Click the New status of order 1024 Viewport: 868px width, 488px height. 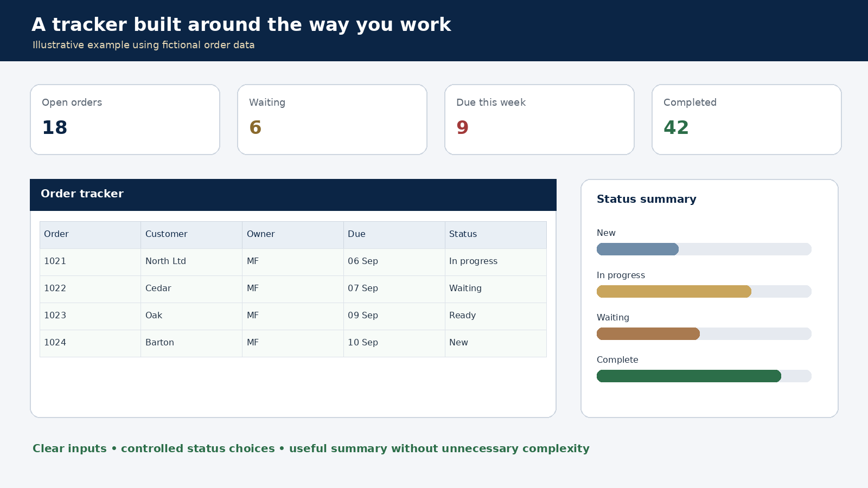coord(496,343)
